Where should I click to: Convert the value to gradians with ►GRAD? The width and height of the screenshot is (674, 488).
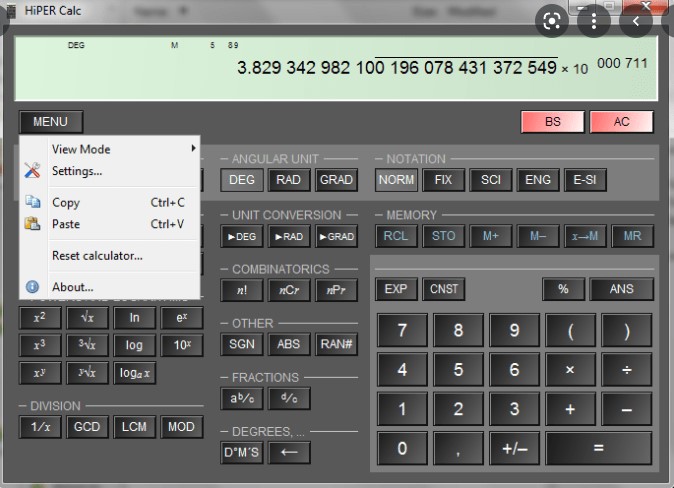(336, 236)
